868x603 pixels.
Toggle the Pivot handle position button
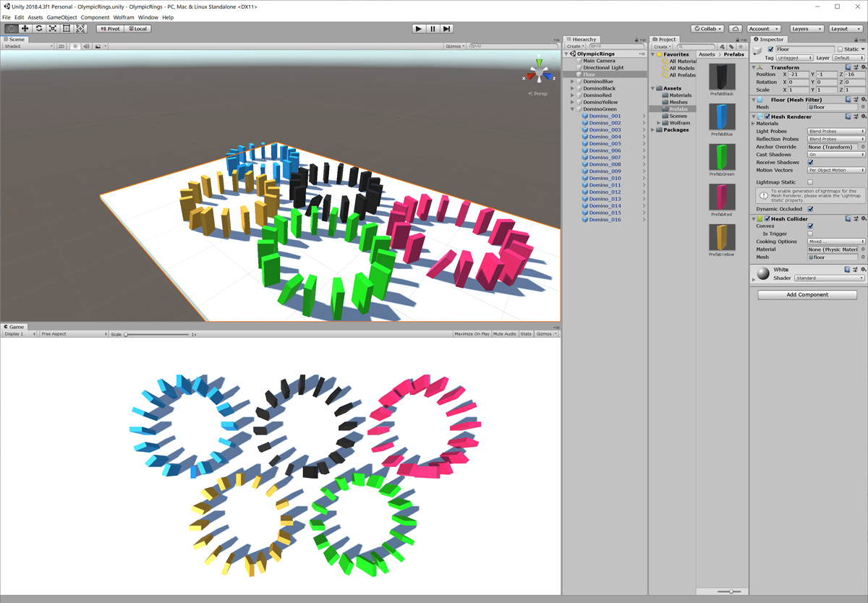pyautogui.click(x=111, y=29)
